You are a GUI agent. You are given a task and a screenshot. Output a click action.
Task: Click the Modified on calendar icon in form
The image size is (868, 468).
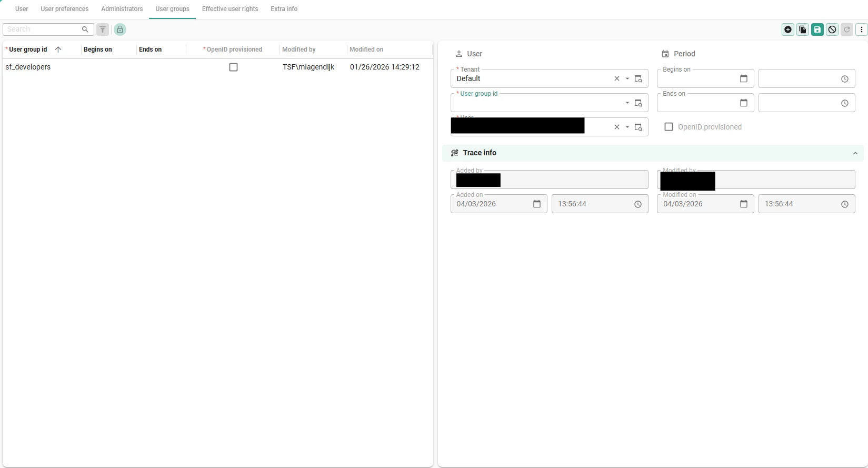click(x=743, y=204)
